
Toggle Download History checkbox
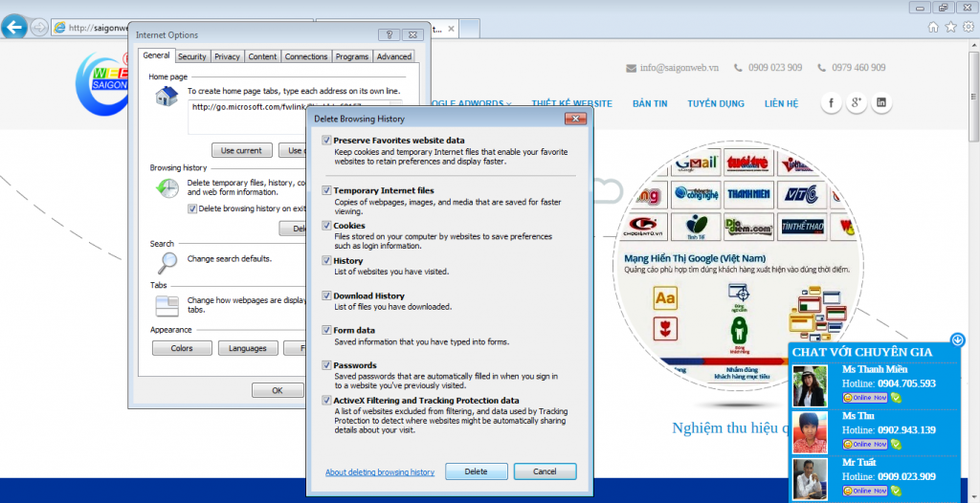[326, 295]
